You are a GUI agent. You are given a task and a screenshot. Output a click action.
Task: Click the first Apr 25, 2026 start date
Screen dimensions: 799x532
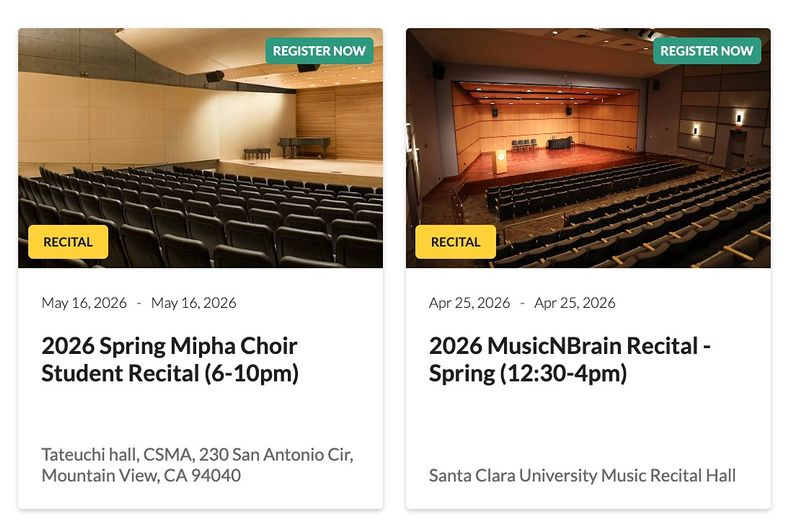pos(469,303)
